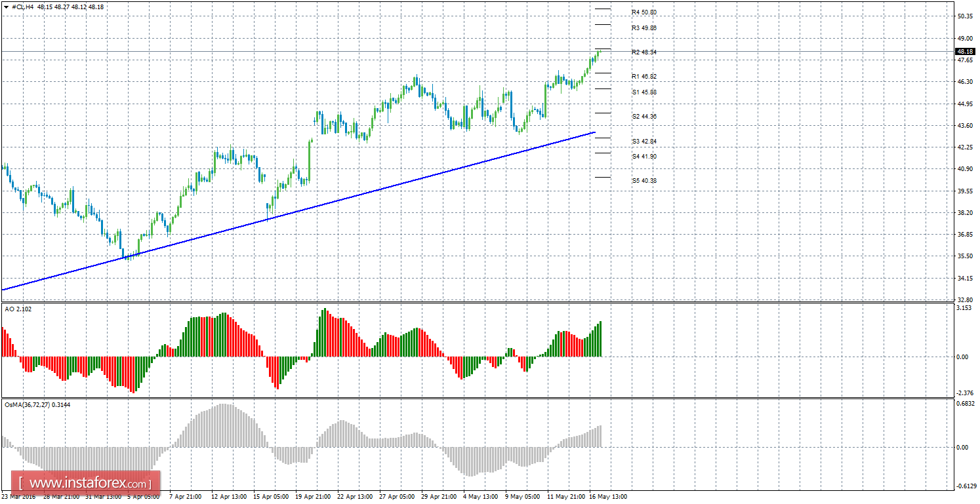Click the 23 Mar 2016 date label
Image resolution: width=980 pixels, height=504 pixels.
pos(20,497)
